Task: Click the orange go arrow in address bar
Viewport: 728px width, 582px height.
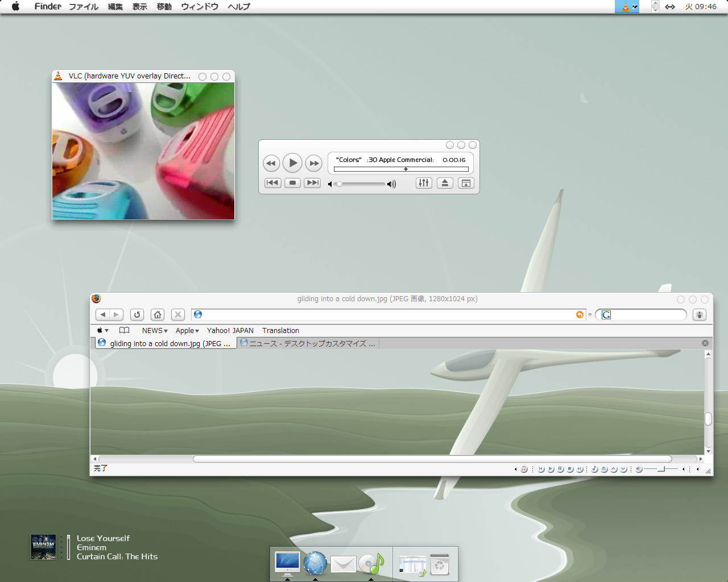Action: [580, 314]
